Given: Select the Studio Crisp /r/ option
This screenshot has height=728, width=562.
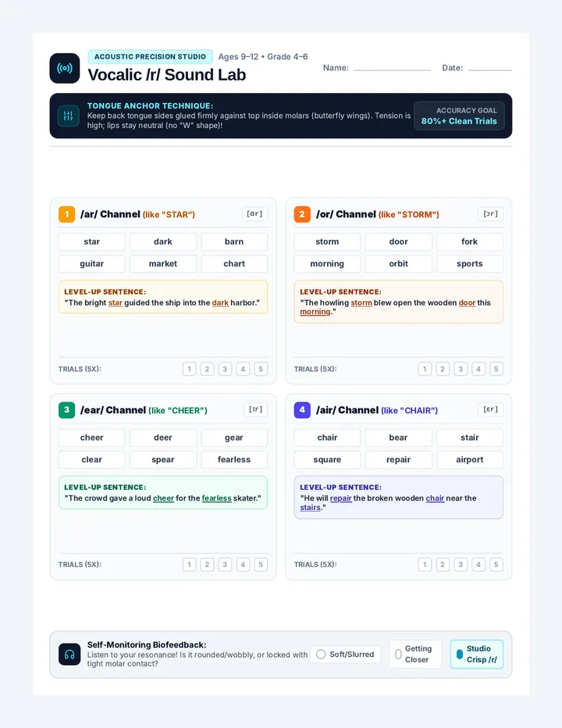Looking at the screenshot, I should pyautogui.click(x=477, y=654).
